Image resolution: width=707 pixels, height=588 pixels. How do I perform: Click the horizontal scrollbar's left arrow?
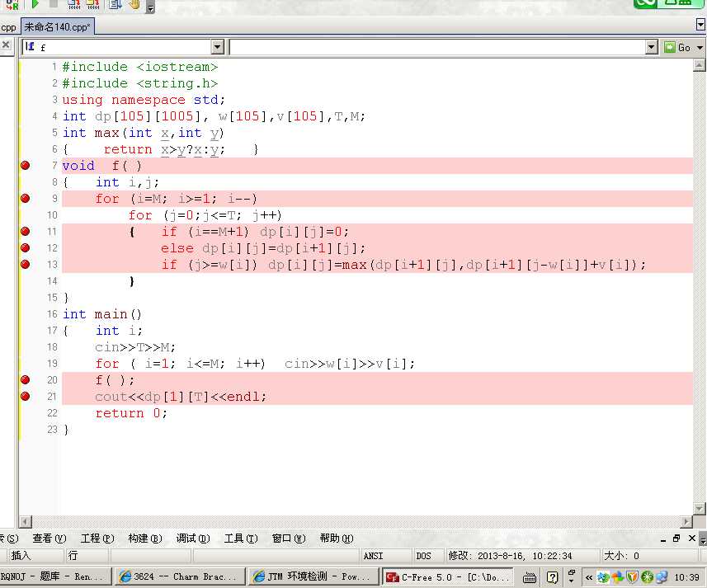pyautogui.click(x=26, y=522)
